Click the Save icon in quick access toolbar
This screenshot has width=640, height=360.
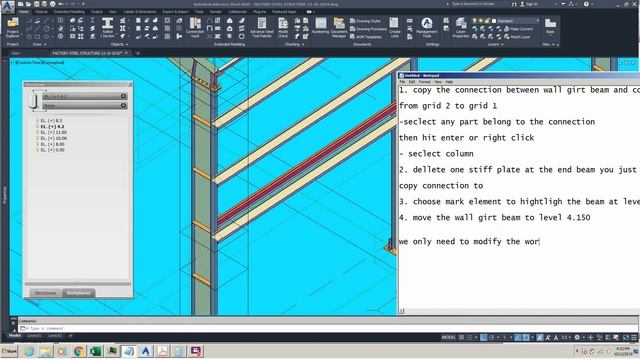[x=37, y=4]
